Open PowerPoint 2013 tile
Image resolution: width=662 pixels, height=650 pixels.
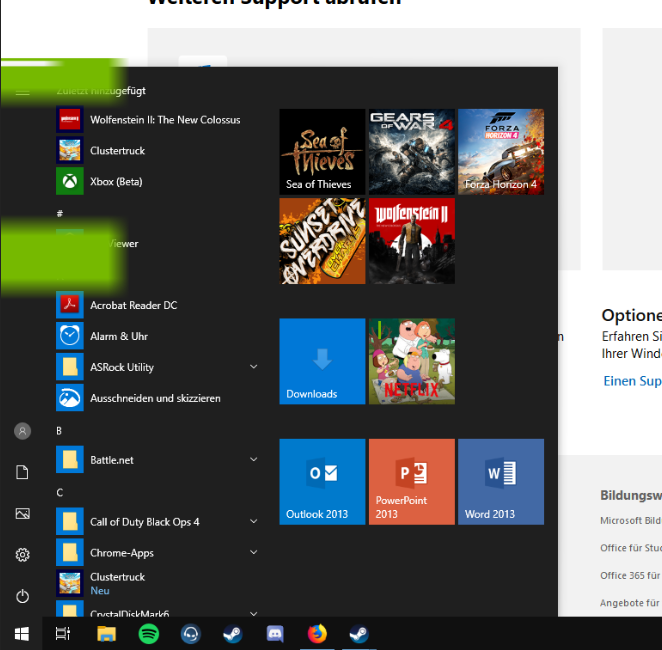pos(412,482)
